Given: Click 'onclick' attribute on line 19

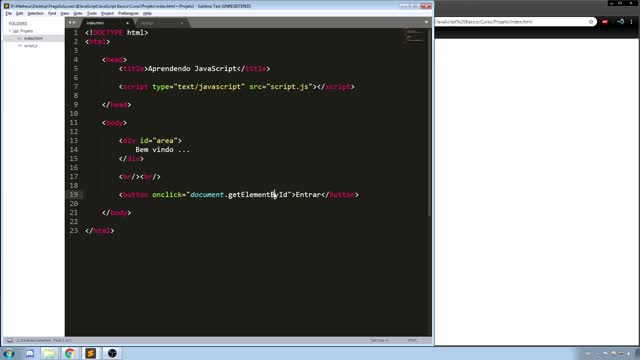Looking at the screenshot, I should tap(167, 195).
